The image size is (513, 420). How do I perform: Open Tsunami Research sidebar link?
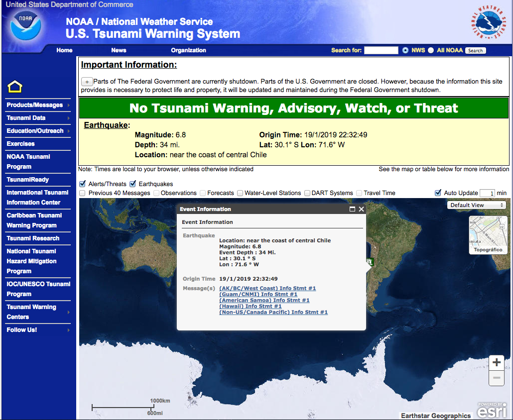tap(33, 238)
